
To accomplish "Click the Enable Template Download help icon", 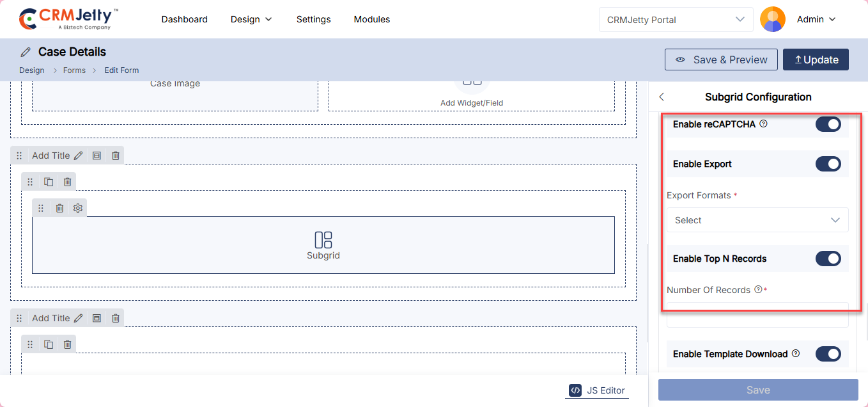I will 796,353.
